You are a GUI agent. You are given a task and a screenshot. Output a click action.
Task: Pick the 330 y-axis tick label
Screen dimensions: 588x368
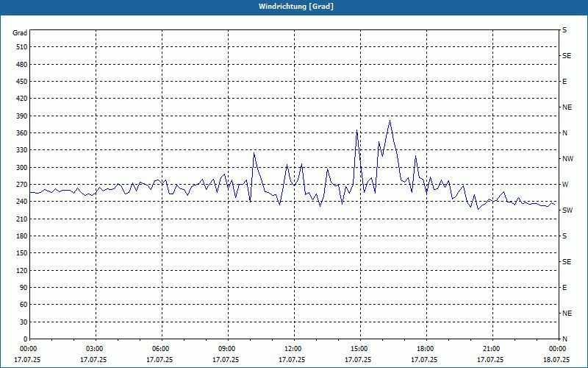[22, 150]
